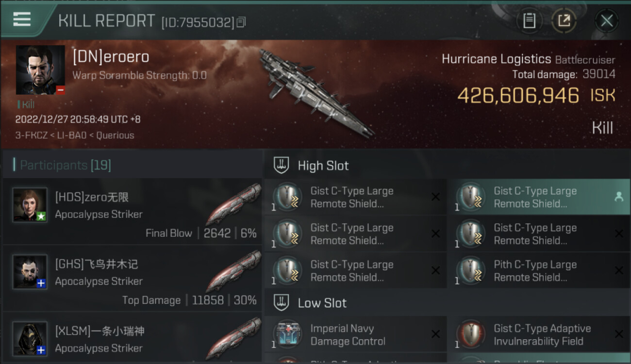Image resolution: width=631 pixels, height=364 pixels.
Task: Click the [DN]eroero pilot name
Action: pyautogui.click(x=111, y=57)
